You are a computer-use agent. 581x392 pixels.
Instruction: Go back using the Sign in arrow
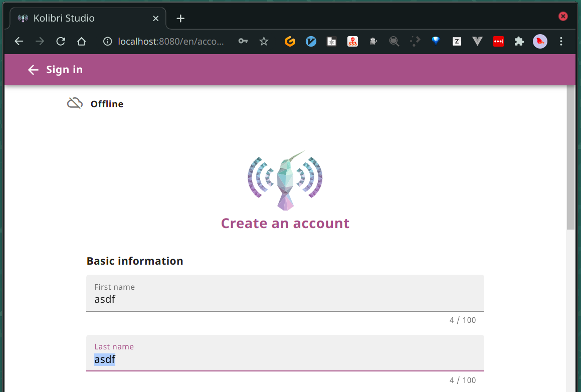(34, 70)
